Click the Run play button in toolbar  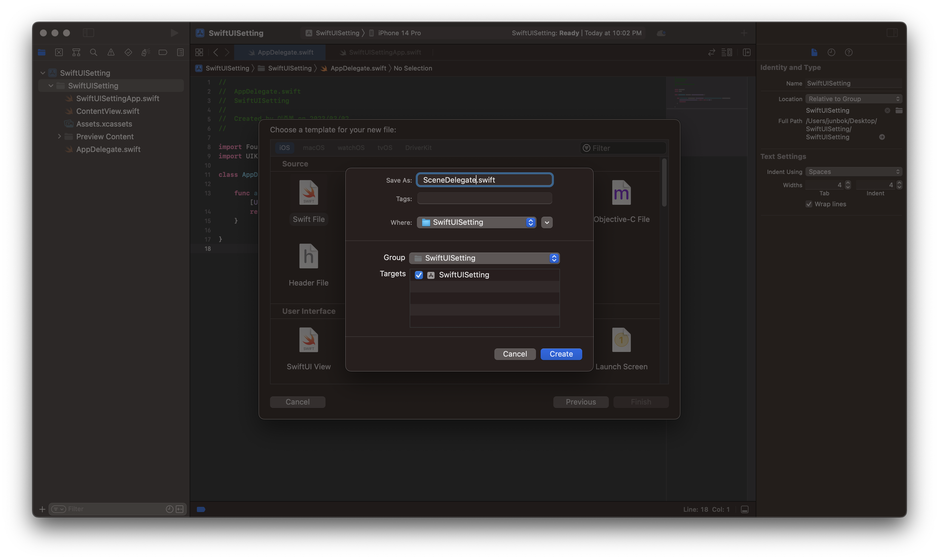[x=174, y=33]
